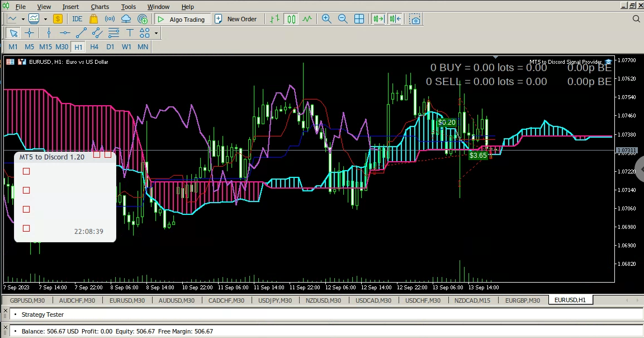This screenshot has height=338, width=644.
Task: Open the Market shopping bag icon
Action: click(94, 19)
